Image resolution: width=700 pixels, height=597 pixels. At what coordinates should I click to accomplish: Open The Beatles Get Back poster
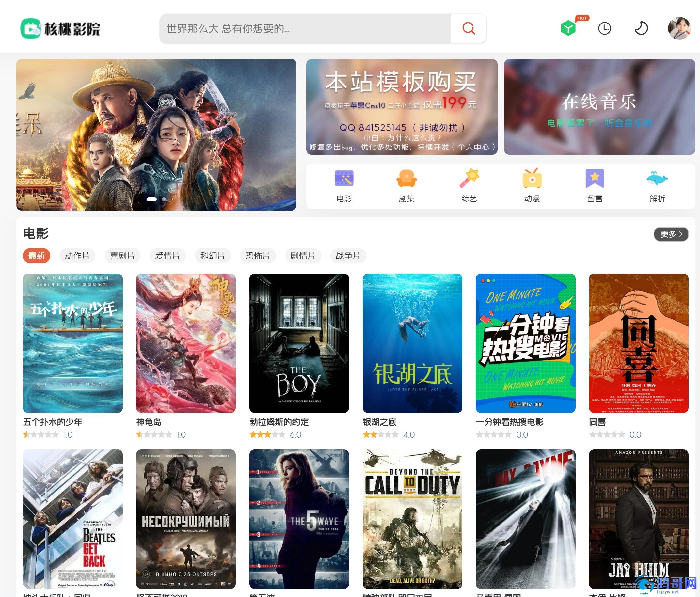click(x=72, y=519)
